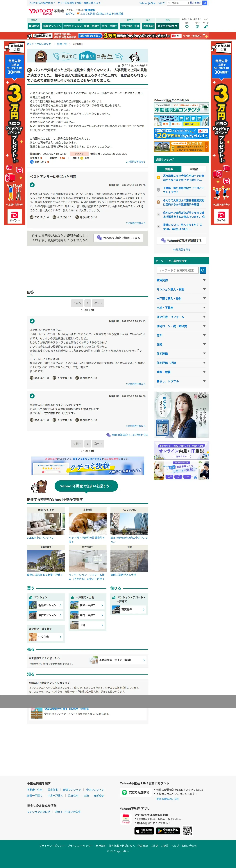Expand 賃貸契約 category in sidebar
The height and width of the screenshot is (868, 236).
click(x=181, y=280)
